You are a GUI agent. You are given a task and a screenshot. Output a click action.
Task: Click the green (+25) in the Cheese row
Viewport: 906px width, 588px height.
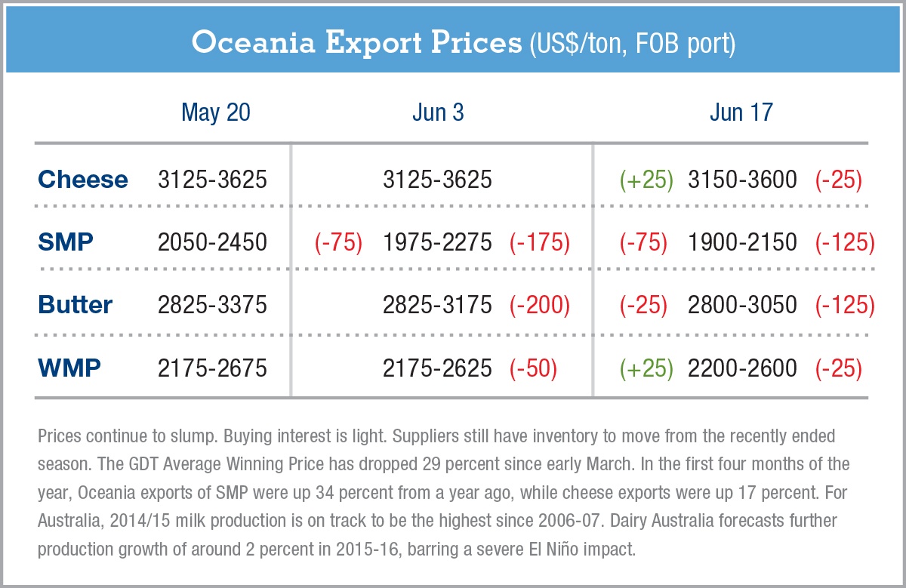pyautogui.click(x=646, y=180)
